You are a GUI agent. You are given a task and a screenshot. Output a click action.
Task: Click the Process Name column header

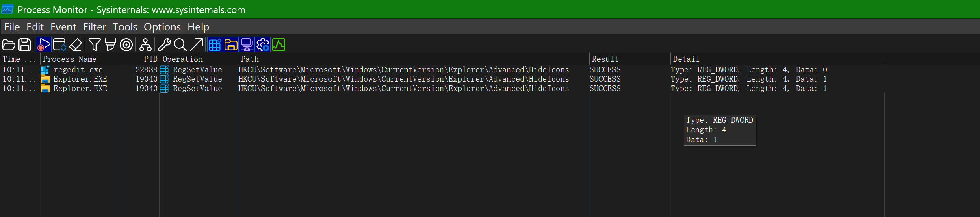click(80, 59)
